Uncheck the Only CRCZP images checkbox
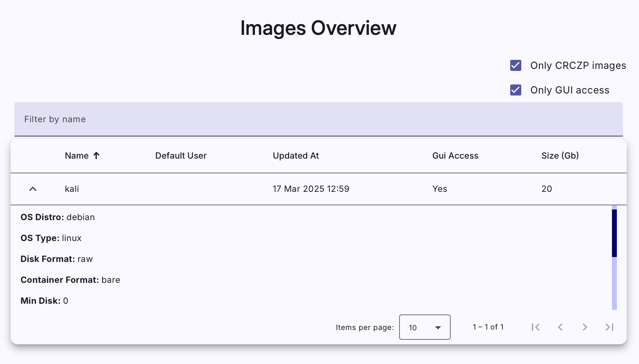 [516, 66]
